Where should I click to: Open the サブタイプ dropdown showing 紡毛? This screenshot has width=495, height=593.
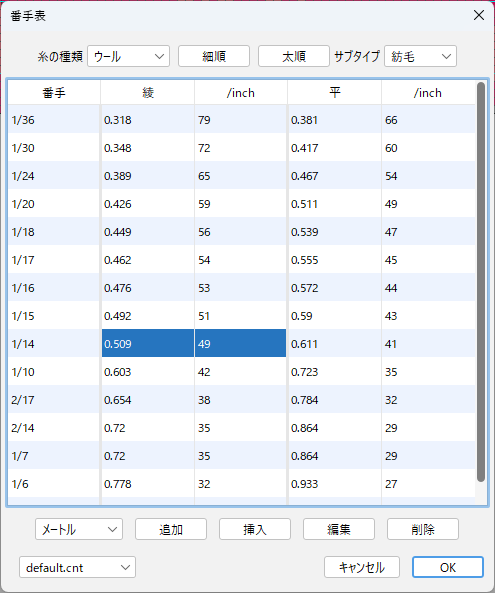420,56
